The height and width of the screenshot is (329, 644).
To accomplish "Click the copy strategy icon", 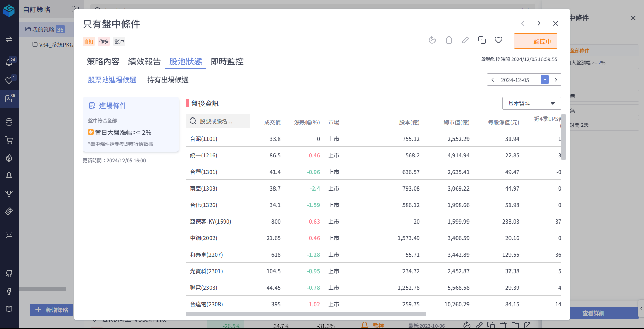I will pyautogui.click(x=482, y=40).
